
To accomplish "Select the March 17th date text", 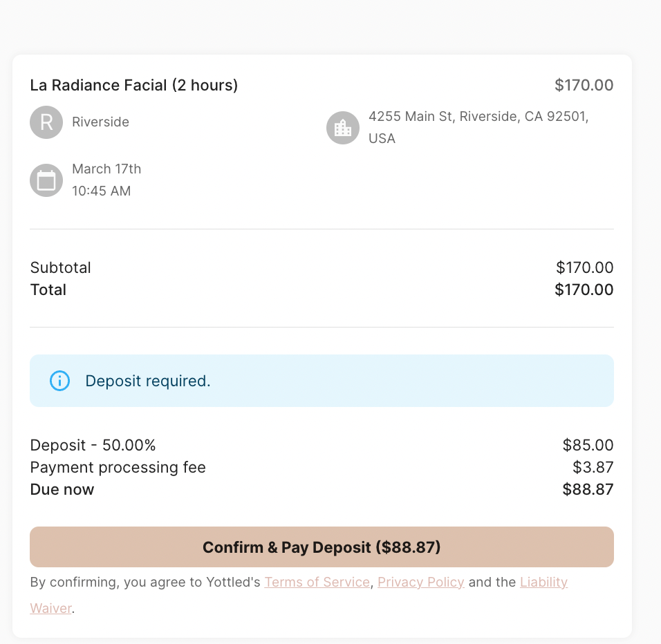I will [106, 169].
